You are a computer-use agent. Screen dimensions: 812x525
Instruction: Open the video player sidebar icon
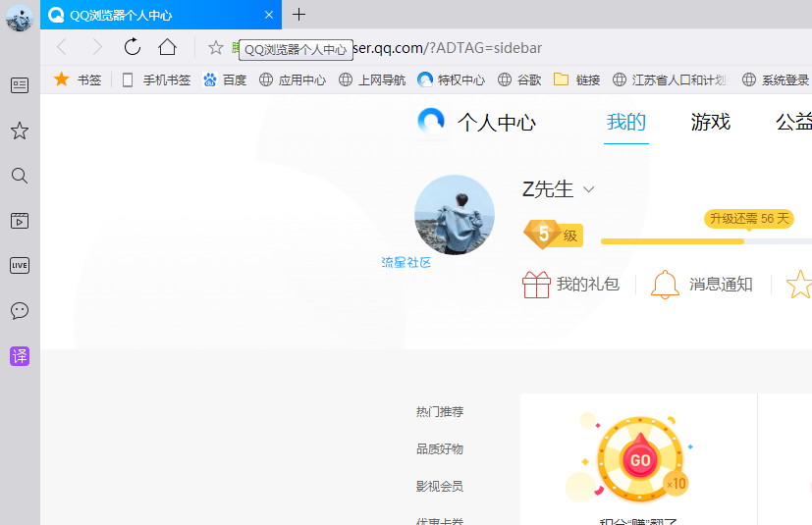20,221
